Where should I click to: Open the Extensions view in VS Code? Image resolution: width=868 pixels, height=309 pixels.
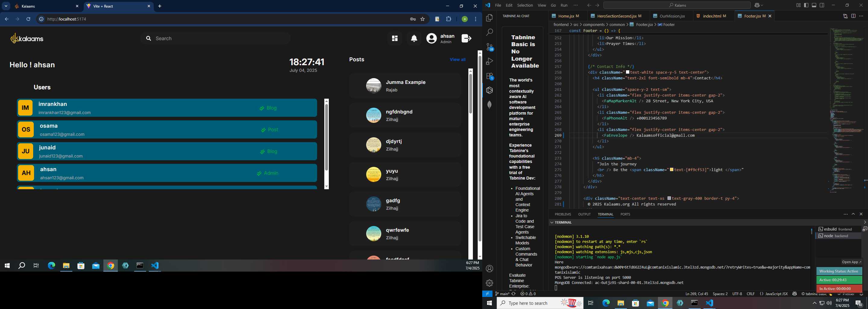point(489,76)
